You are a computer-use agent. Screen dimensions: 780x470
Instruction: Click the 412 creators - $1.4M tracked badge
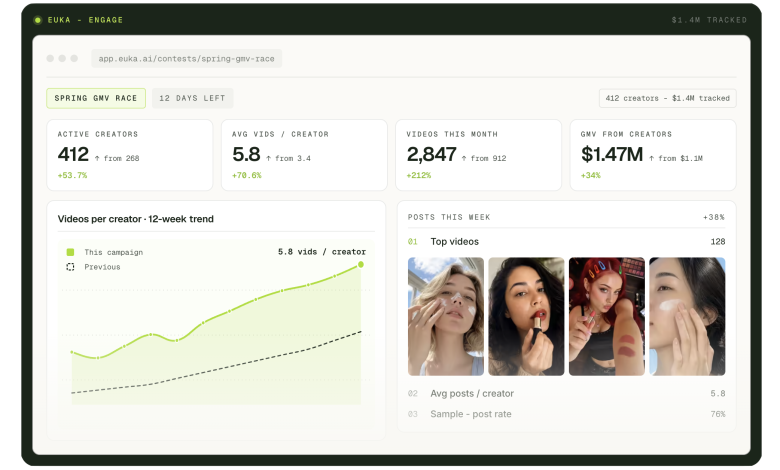(668, 98)
